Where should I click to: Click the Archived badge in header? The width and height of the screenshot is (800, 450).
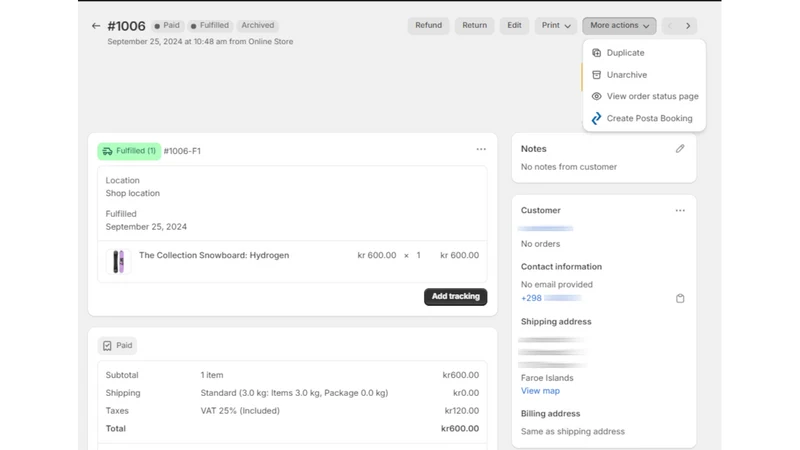click(258, 26)
